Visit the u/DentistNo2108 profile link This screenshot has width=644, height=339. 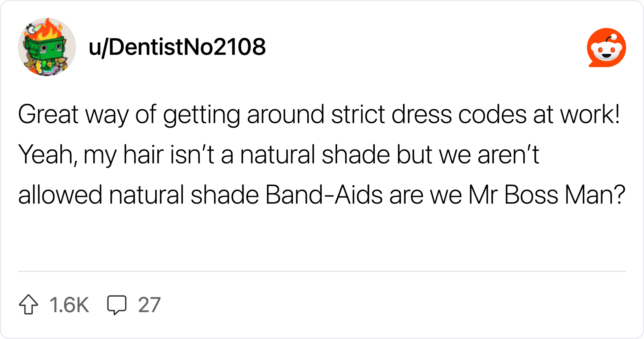point(177,47)
